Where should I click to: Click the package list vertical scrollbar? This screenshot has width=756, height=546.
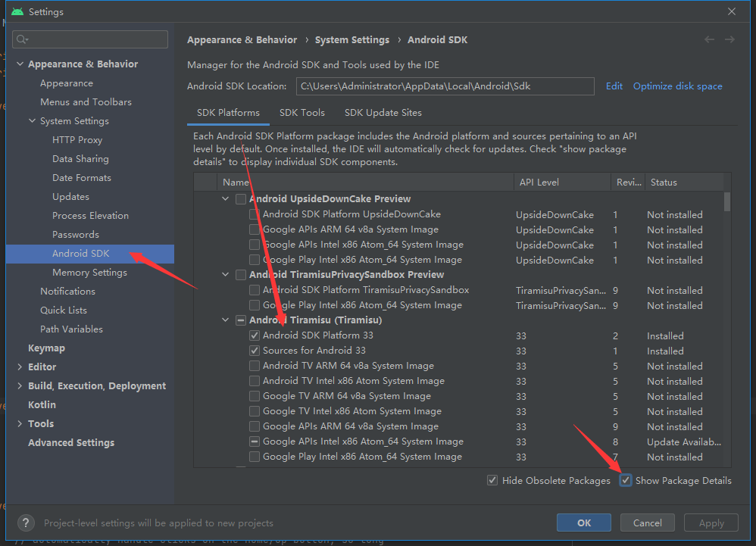click(x=727, y=201)
